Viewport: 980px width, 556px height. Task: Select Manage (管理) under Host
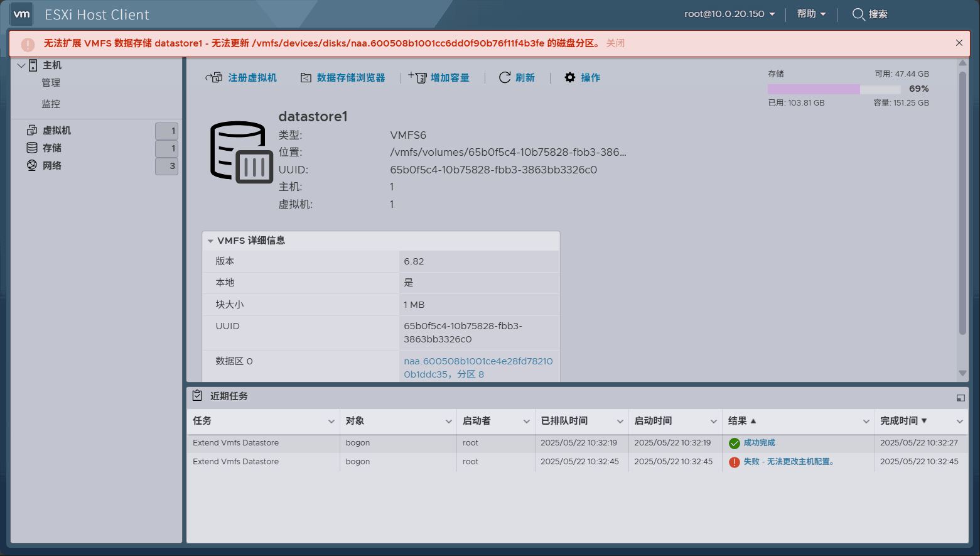tap(51, 83)
